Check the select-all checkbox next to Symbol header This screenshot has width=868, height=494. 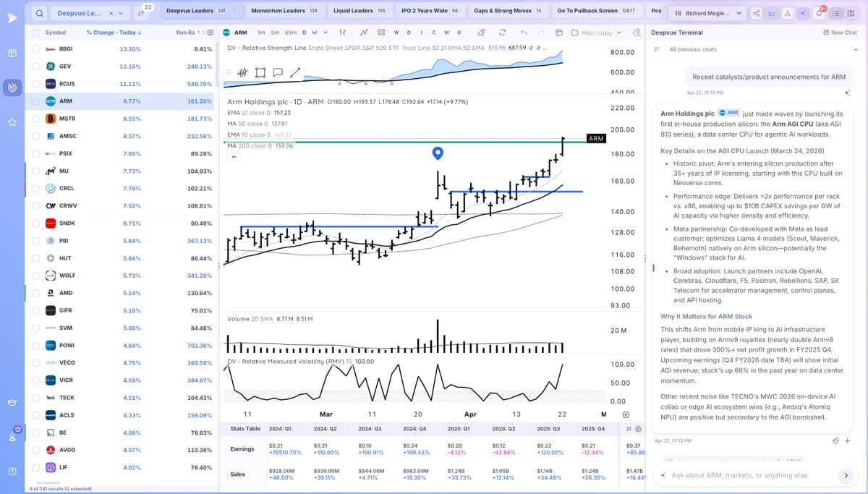35,33
